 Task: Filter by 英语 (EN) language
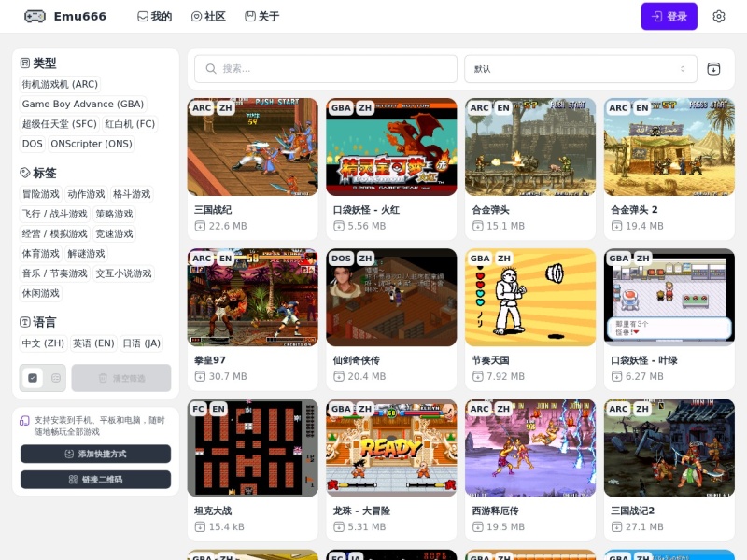click(93, 343)
